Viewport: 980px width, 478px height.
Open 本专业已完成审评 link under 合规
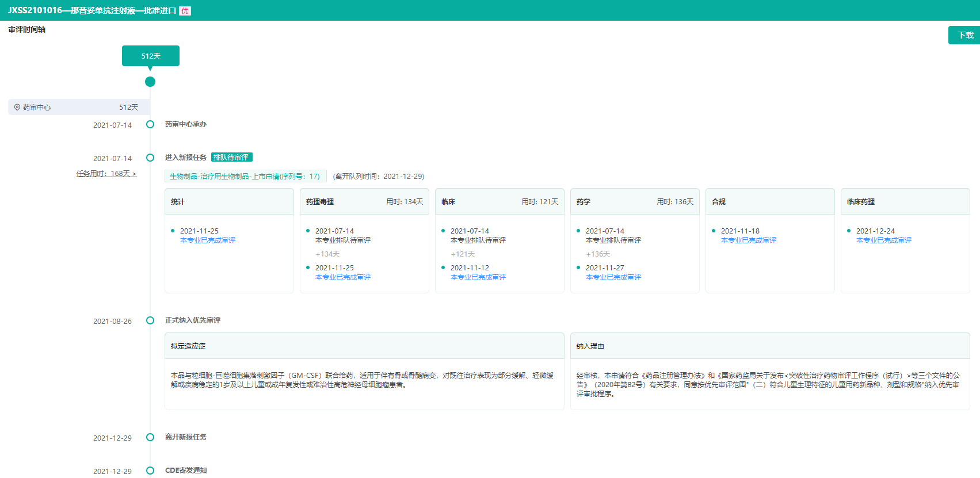[749, 240]
